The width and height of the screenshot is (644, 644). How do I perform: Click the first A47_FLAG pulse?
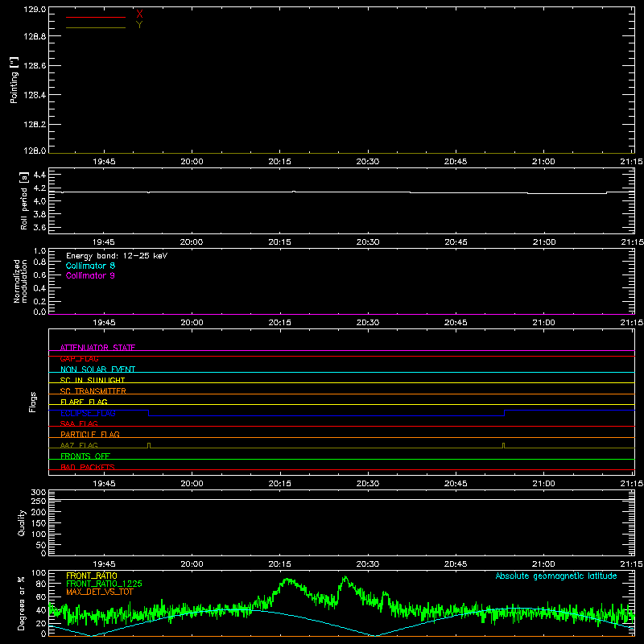149,445
